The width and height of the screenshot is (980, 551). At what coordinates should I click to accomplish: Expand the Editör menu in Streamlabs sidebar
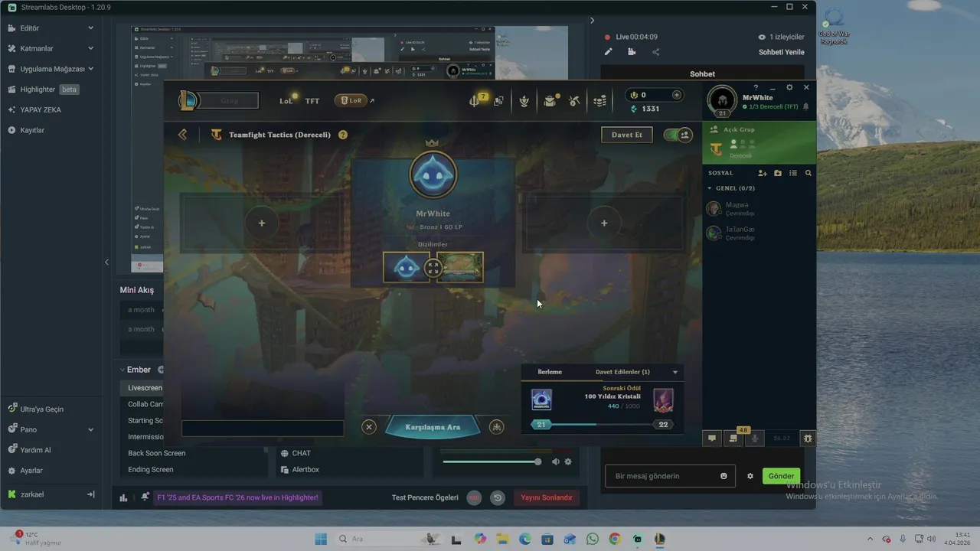tap(90, 28)
